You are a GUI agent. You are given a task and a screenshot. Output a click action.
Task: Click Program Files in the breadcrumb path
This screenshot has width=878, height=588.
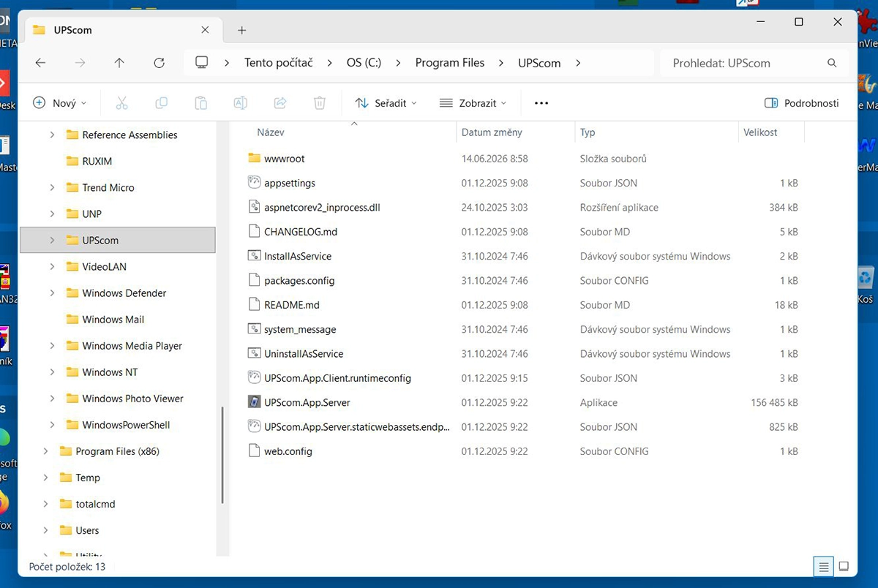(x=450, y=63)
